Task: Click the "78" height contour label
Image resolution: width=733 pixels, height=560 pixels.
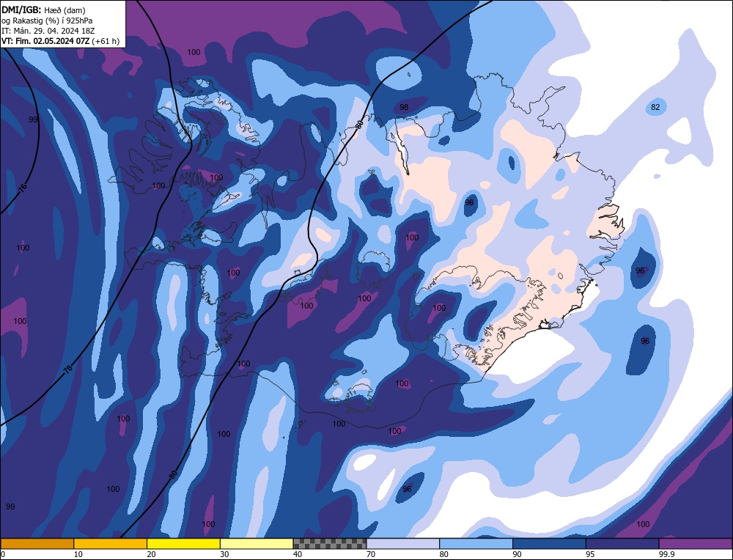Action: tap(68, 369)
